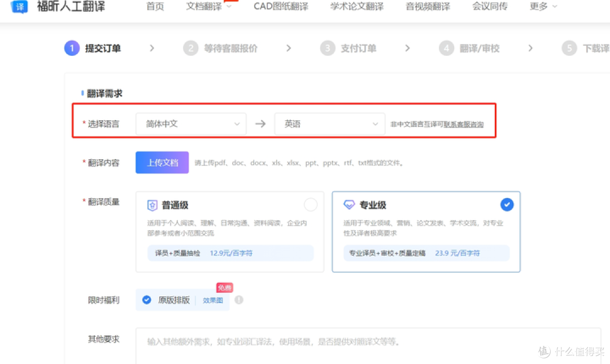Image resolution: width=610 pixels, height=364 pixels.
Task: Click chevron after 翻译/审校 step
Action: 530,48
